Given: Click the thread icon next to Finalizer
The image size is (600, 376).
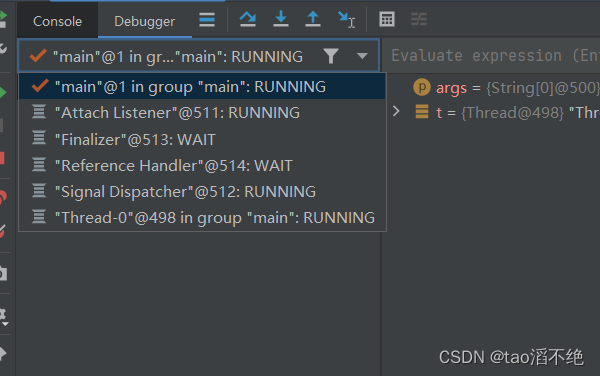Looking at the screenshot, I should point(39,138).
